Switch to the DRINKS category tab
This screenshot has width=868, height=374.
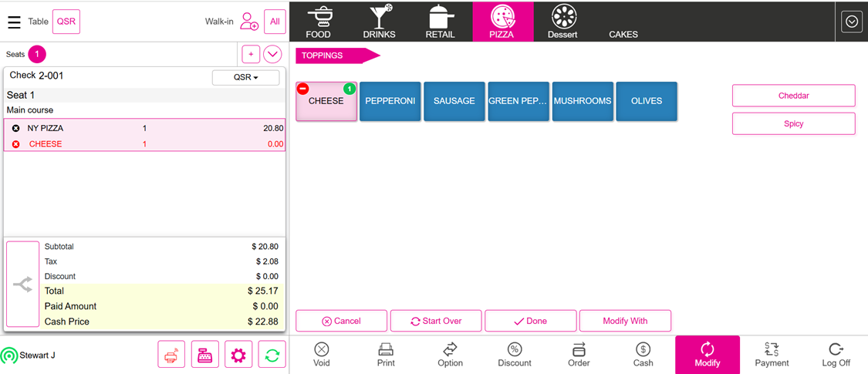[379, 21]
